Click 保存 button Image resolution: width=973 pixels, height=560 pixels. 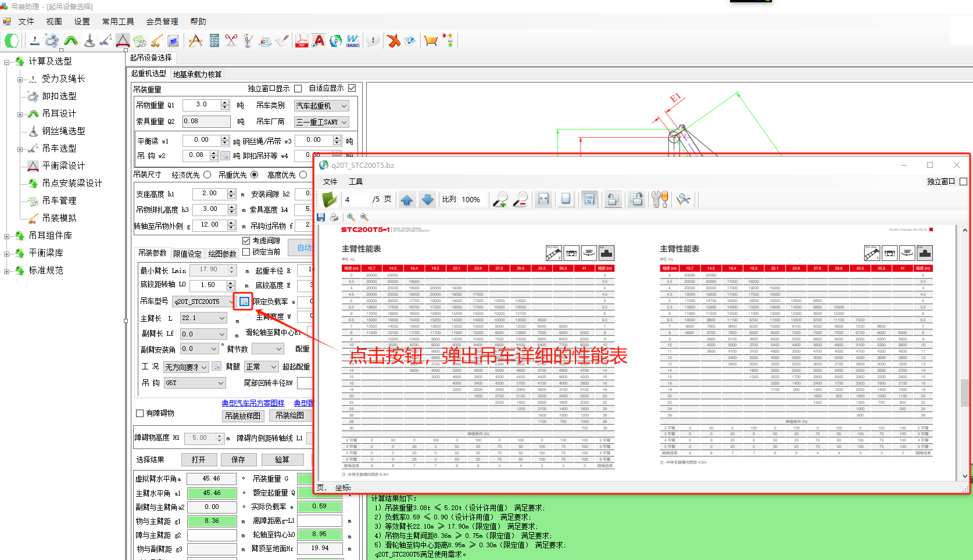(238, 460)
